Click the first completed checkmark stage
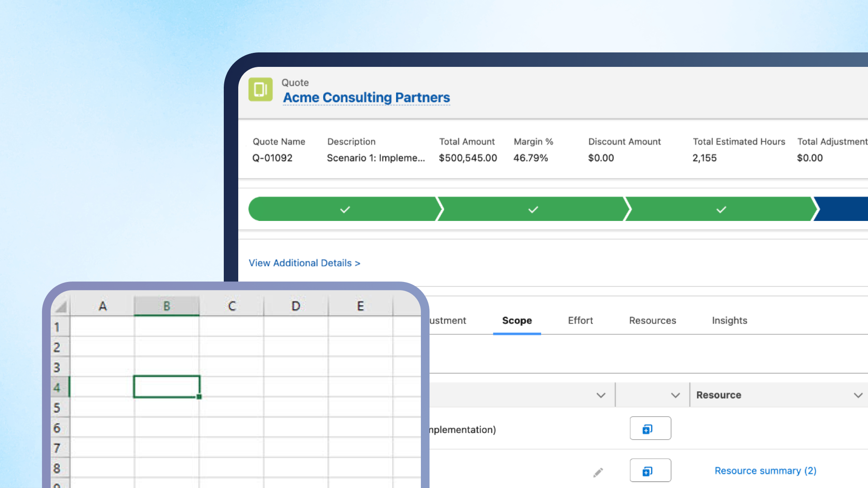The image size is (868, 488). 344,209
